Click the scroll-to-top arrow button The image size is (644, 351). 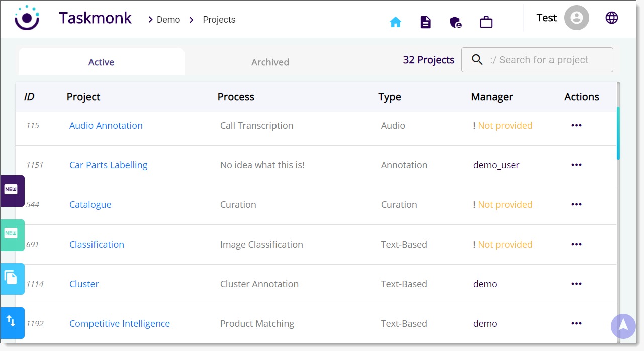(623, 325)
